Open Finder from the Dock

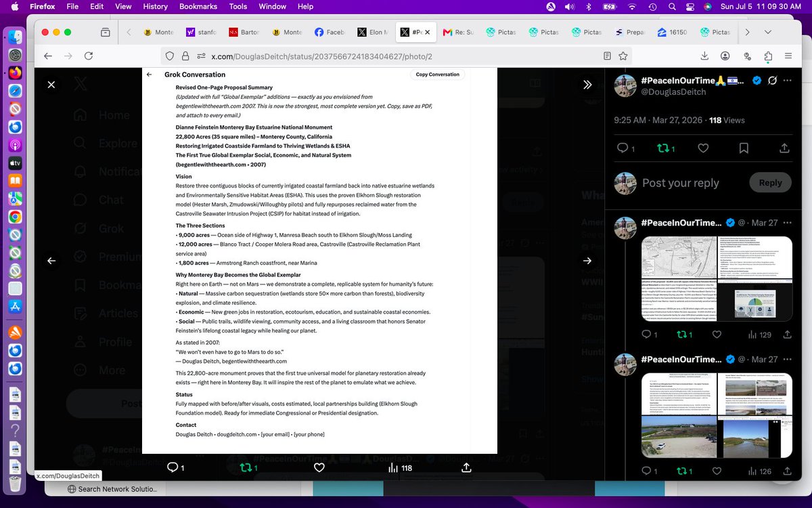[15, 36]
